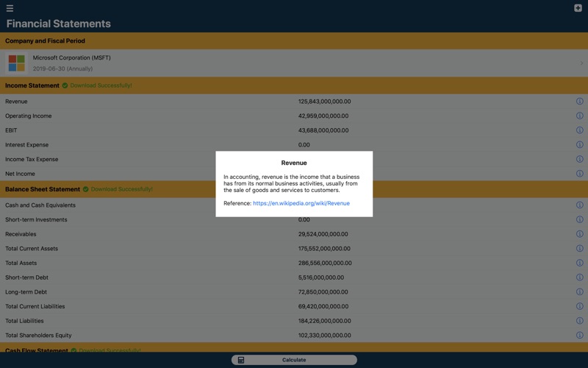Click the Income Statement green check icon
The height and width of the screenshot is (368, 588).
point(65,85)
